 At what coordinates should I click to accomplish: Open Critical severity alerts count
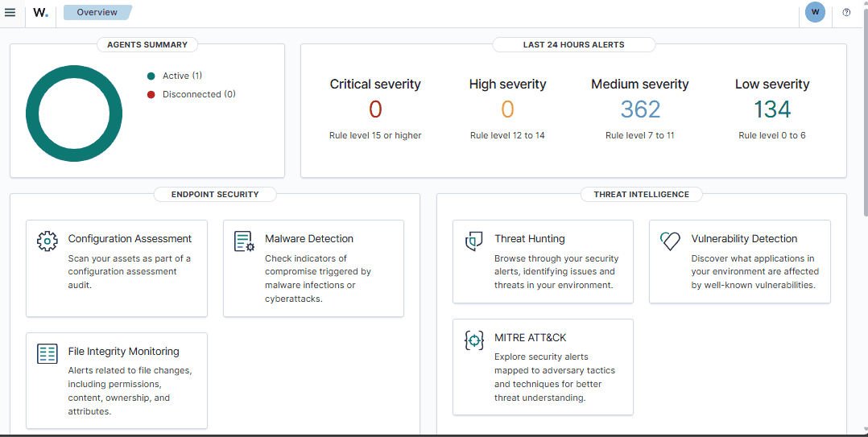pyautogui.click(x=375, y=109)
